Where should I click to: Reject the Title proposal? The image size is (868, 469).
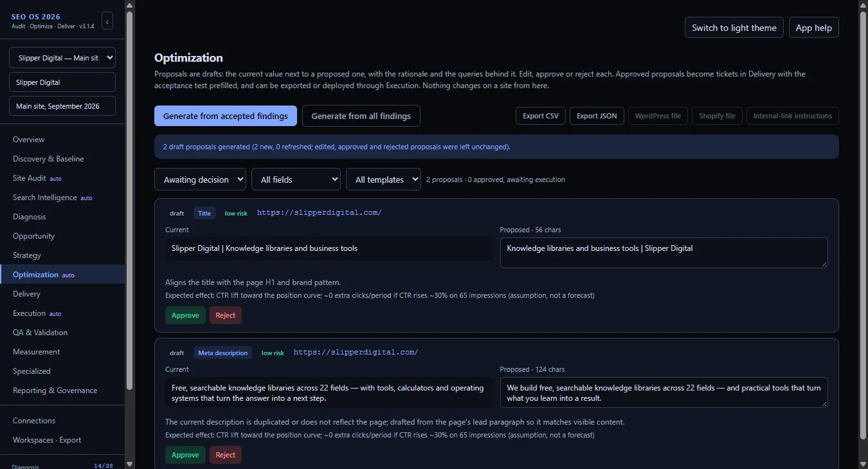pyautogui.click(x=226, y=315)
